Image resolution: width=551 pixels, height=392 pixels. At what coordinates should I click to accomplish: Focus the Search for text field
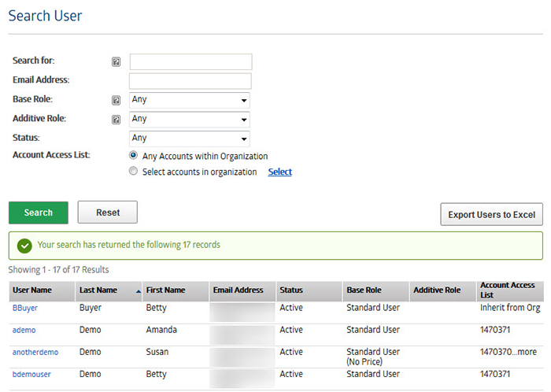190,62
